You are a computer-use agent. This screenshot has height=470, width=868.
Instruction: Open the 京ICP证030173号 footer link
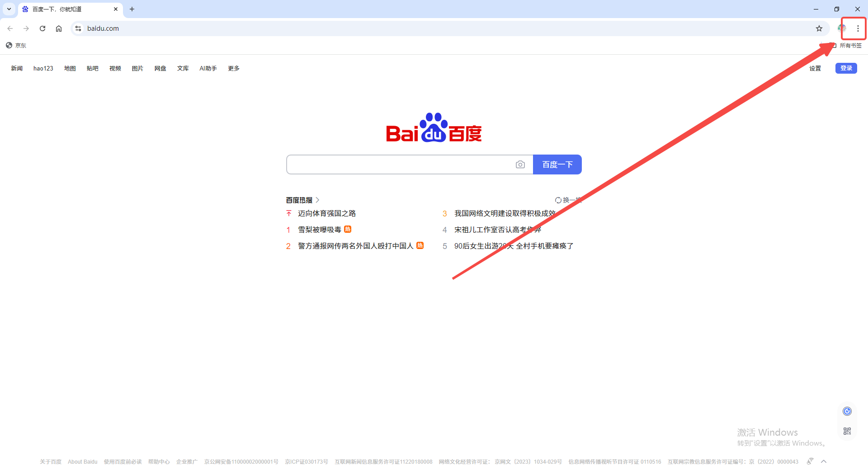[x=307, y=462]
